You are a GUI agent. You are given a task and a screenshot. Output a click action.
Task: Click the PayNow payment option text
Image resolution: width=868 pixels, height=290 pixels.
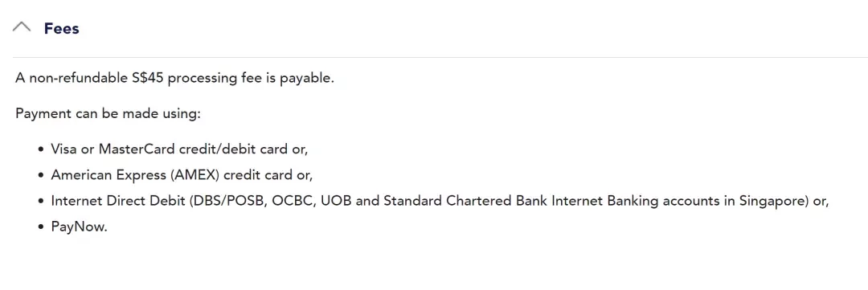pos(79,227)
